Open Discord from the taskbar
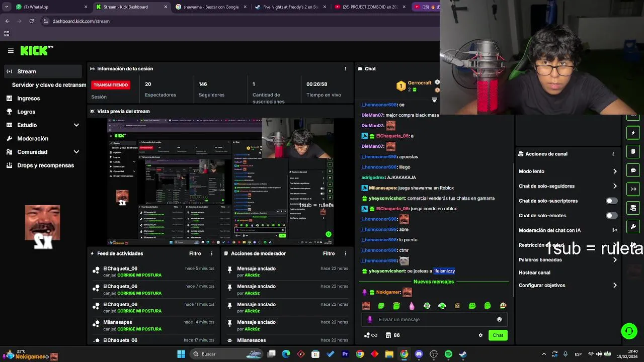The height and width of the screenshot is (362, 644). [419, 354]
